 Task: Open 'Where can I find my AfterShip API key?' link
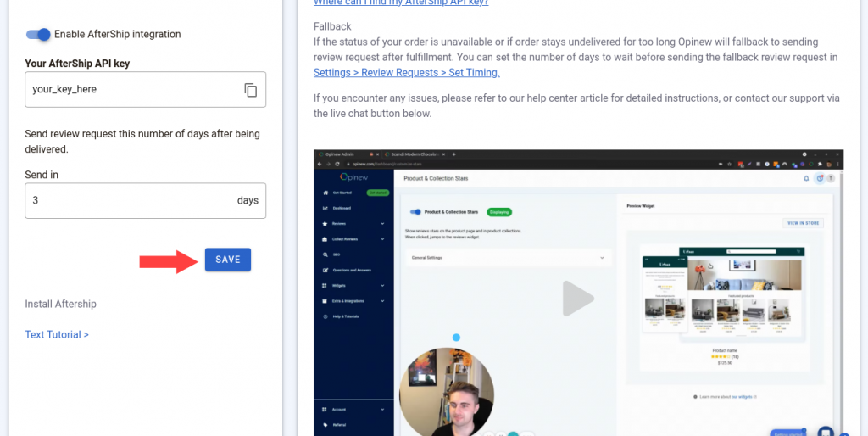[x=401, y=3]
